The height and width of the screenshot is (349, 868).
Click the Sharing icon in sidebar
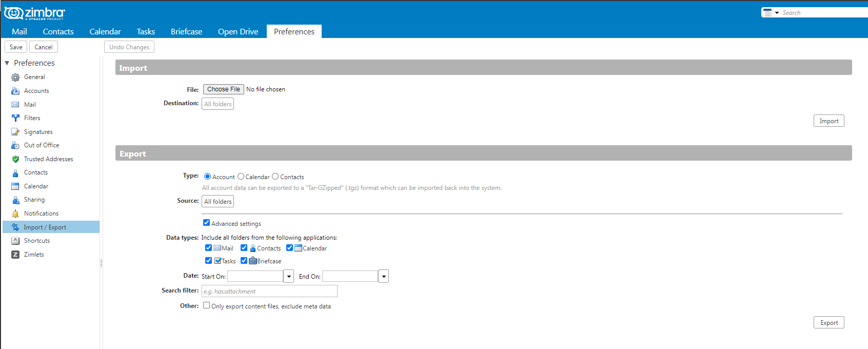tap(15, 200)
